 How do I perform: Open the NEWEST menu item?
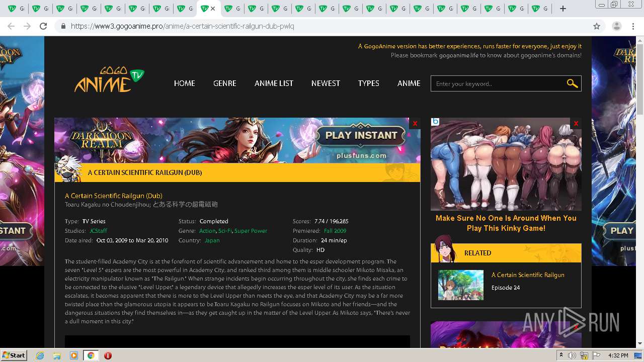tap(326, 83)
